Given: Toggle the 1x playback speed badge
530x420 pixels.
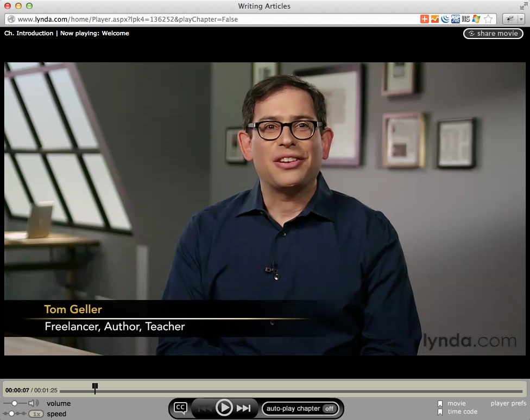Looking at the screenshot, I should point(36,414).
